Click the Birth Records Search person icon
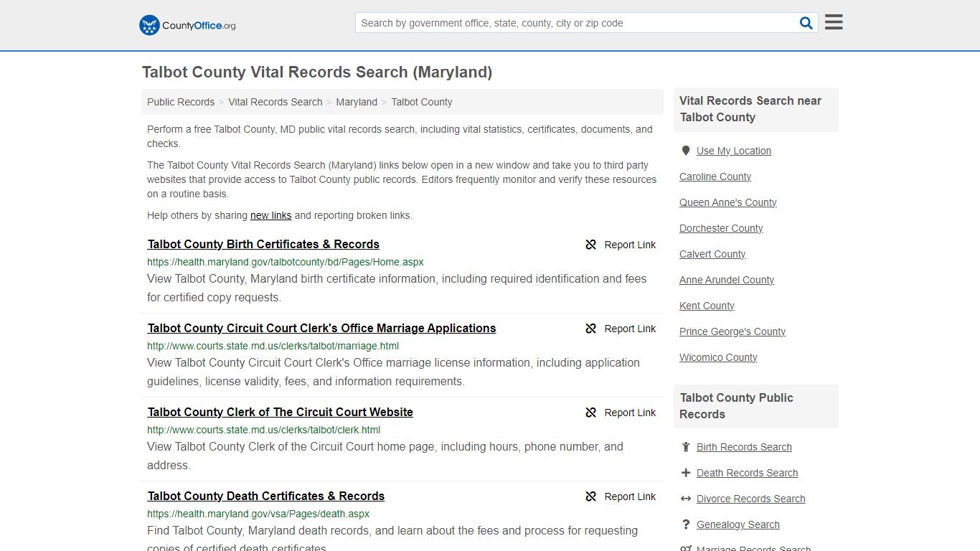Viewport: 980px width, 551px height. [x=686, y=447]
